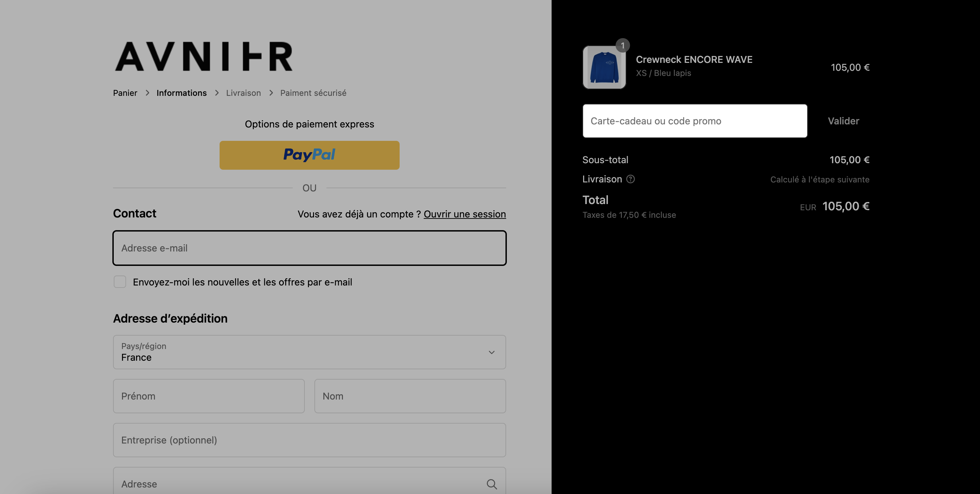
Task: Select the Informations breadcrumb step
Action: coord(181,93)
